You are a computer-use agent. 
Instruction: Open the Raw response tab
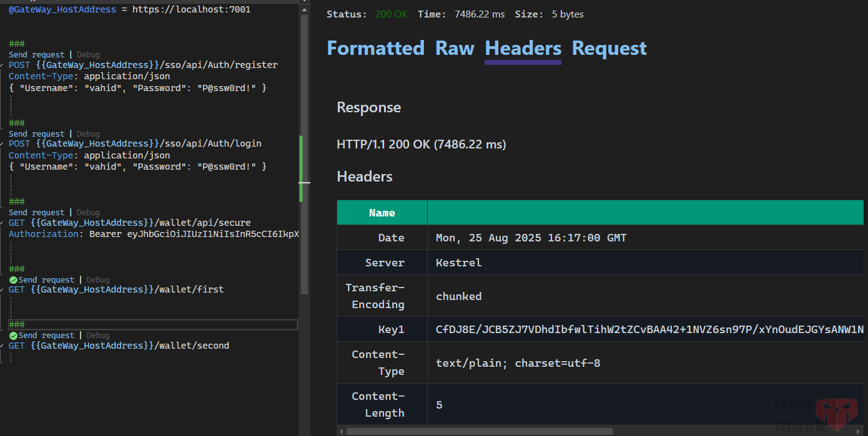454,48
